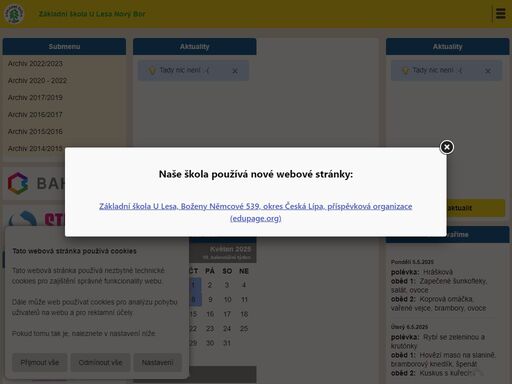Click the middle Aktuality panel header
The width and height of the screenshot is (512, 384).
(x=195, y=47)
